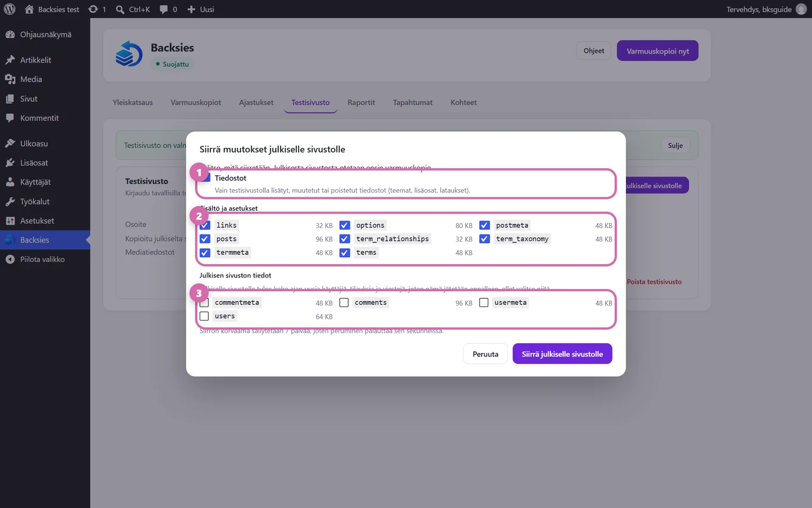The height and width of the screenshot is (508, 812).
Task: Uncheck the term_taxonomy table checkbox
Action: point(484,239)
